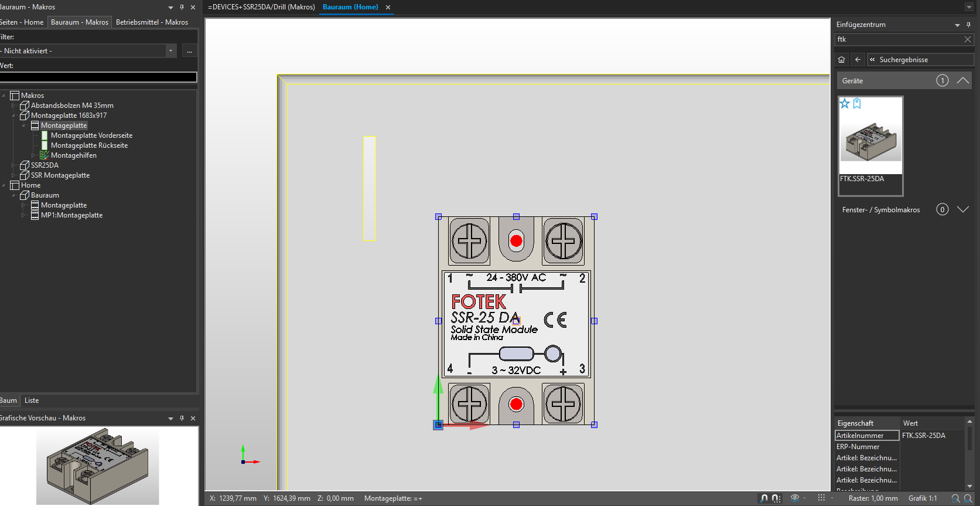
Task: Close Bauraum (Home) document tab
Action: coord(388,8)
